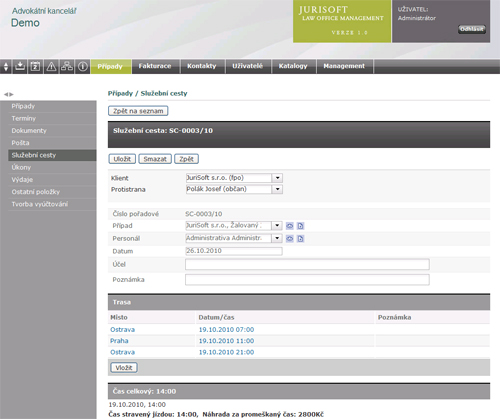
Task: Click the Zpět button
Action: 186,159
